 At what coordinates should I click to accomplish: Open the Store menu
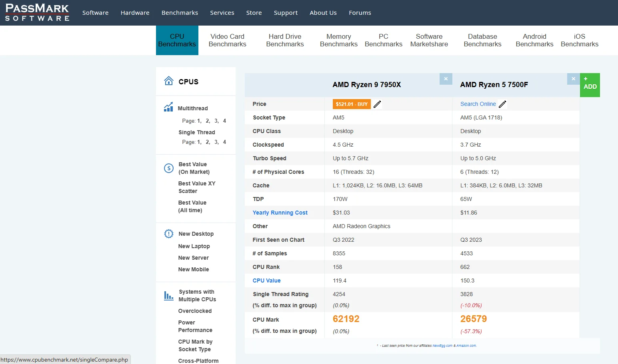coord(254,13)
